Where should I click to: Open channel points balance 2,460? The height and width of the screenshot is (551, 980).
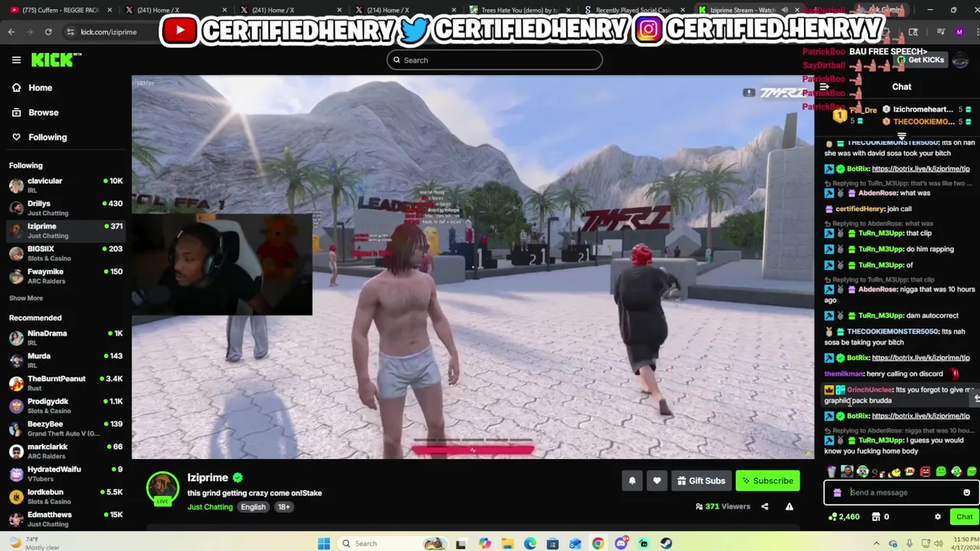[844, 517]
